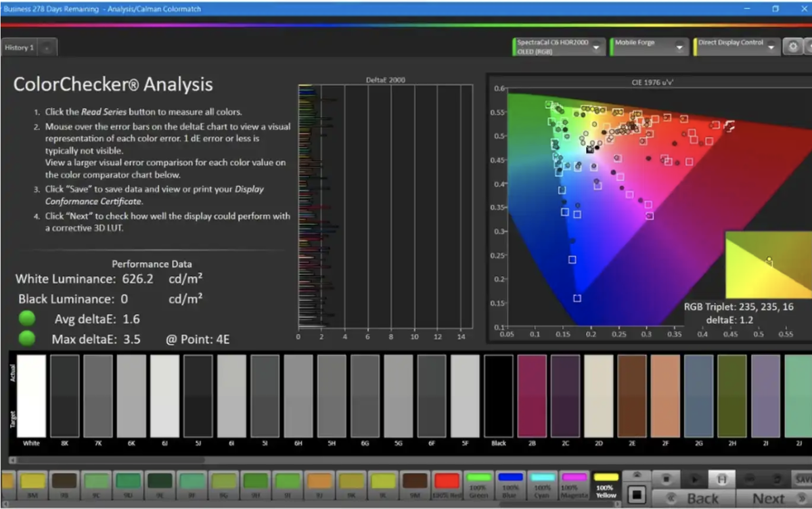The image size is (812, 509).
Task: Click the 2B magenta comparator swatch
Action: (532, 396)
